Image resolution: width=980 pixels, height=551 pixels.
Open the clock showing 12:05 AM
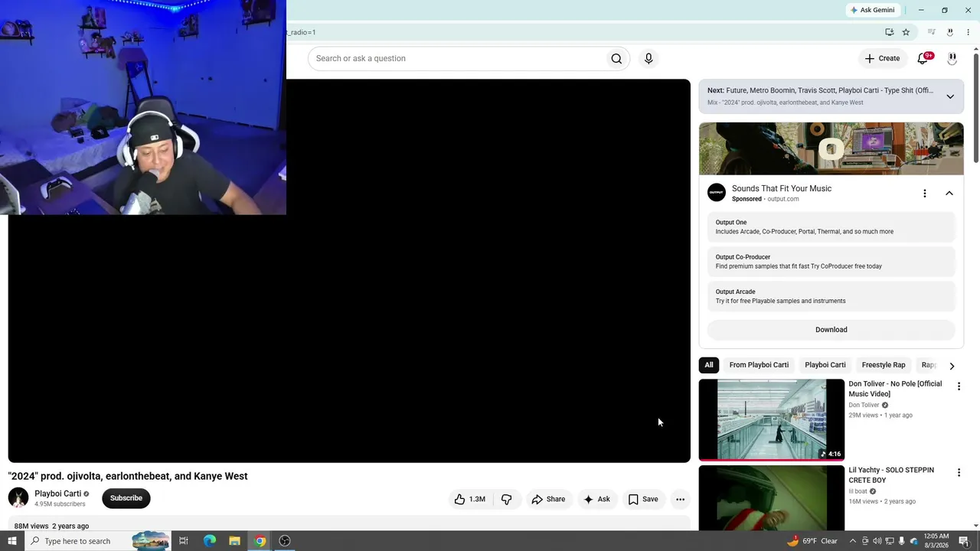(936, 541)
